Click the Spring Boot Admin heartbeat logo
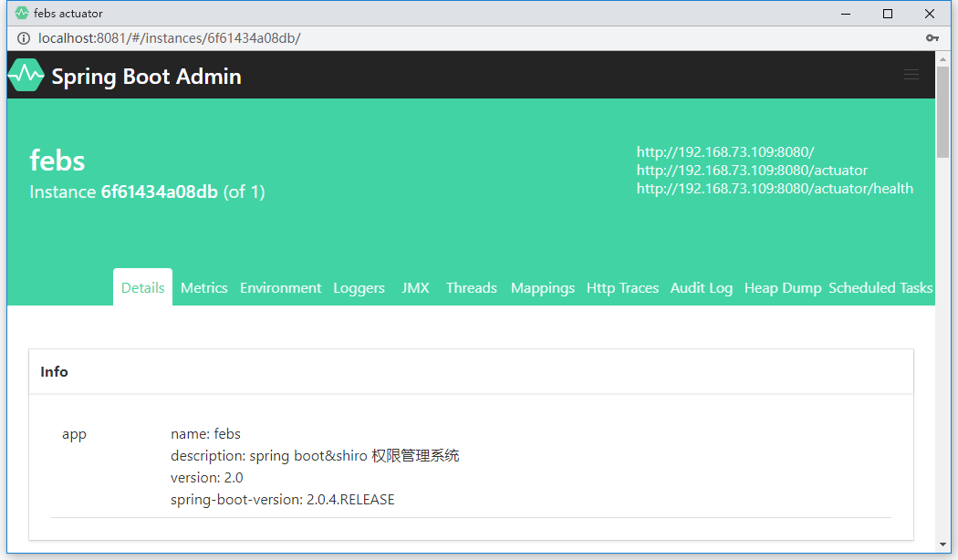Viewport: 958px width, 560px height. [26, 75]
